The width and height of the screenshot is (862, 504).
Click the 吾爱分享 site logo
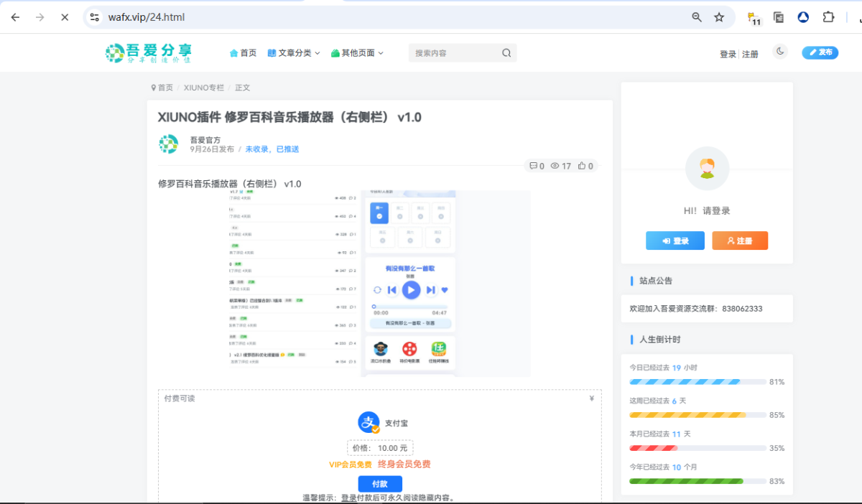click(x=149, y=52)
